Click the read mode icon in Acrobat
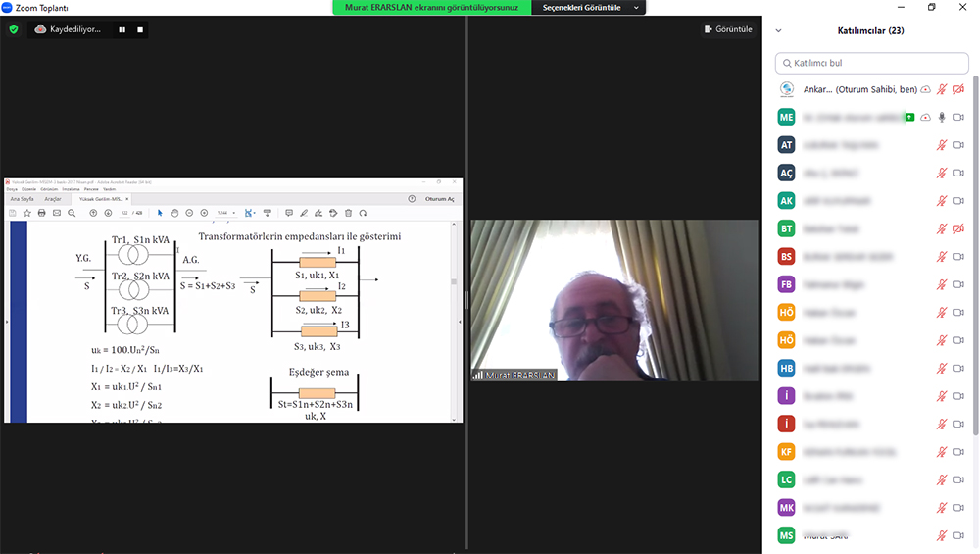 [268, 213]
